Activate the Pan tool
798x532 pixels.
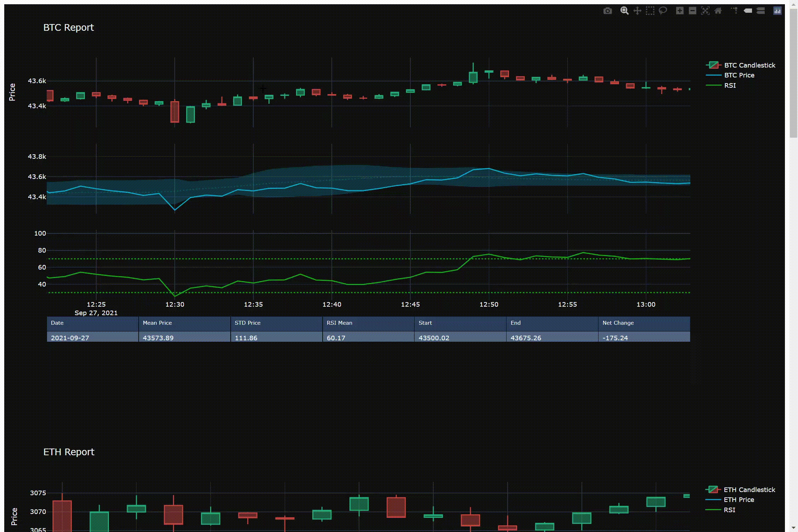pyautogui.click(x=637, y=11)
